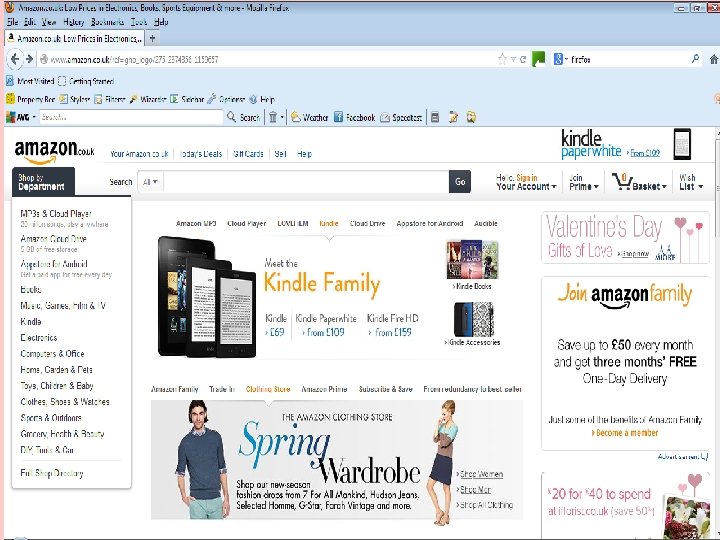Viewport: 720px width, 540px height.
Task: Click the search magnifier in Firefox search box
Action: (x=695, y=59)
